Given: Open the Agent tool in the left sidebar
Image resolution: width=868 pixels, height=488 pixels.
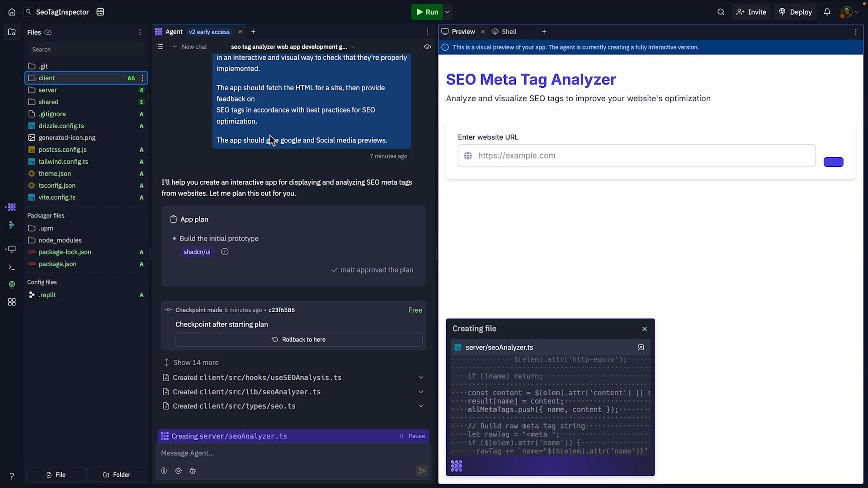Looking at the screenshot, I should click(12, 207).
